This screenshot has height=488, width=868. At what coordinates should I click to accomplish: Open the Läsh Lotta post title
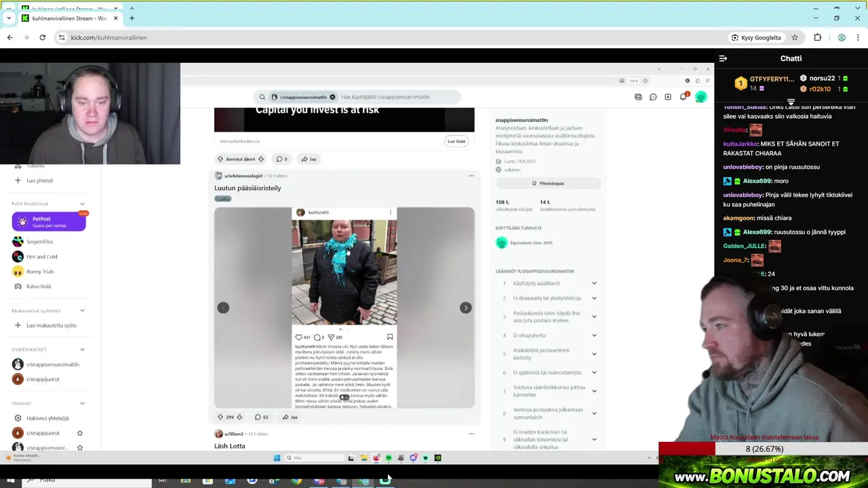pyautogui.click(x=230, y=446)
